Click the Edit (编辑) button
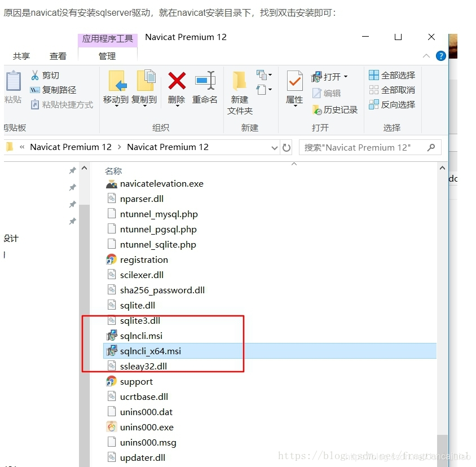Screen dimensions: 476x467 tap(327, 93)
